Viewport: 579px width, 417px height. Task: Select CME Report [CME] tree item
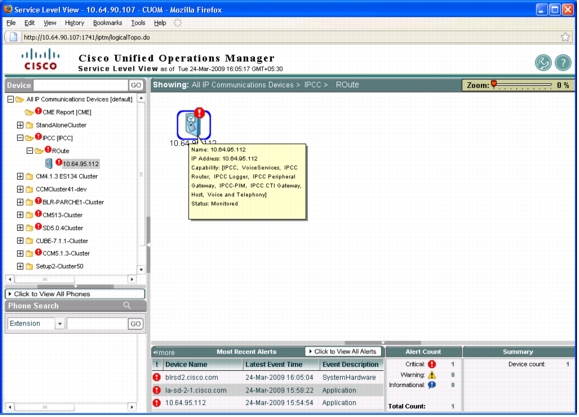tap(67, 112)
